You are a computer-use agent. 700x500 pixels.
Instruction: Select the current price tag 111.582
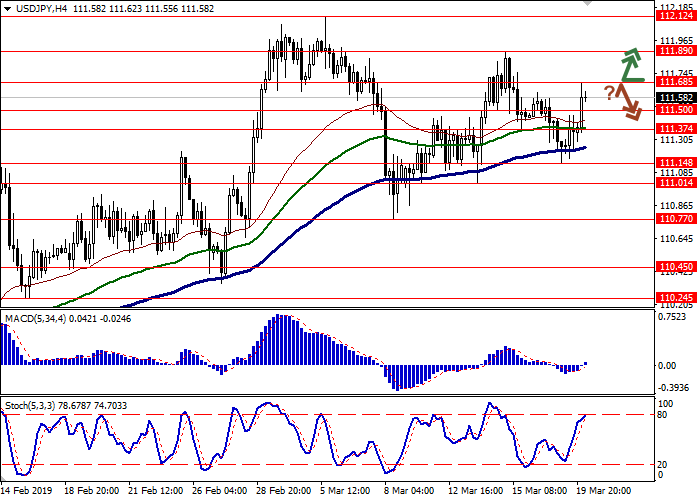coord(676,97)
